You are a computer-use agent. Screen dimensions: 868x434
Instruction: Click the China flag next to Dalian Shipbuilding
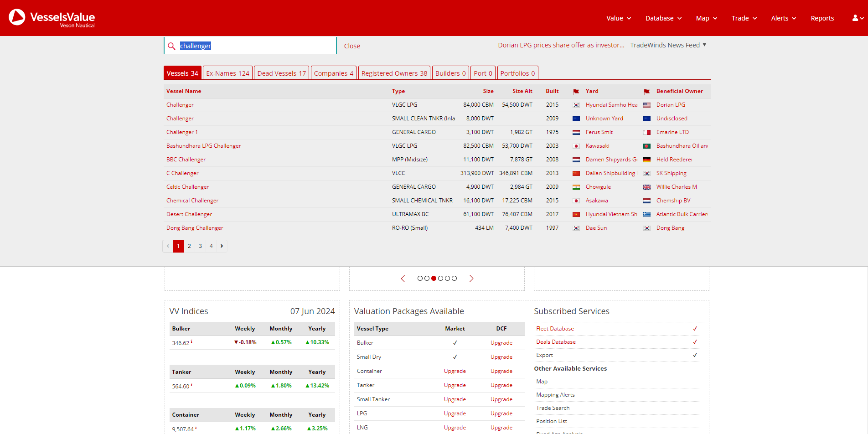pyautogui.click(x=576, y=173)
